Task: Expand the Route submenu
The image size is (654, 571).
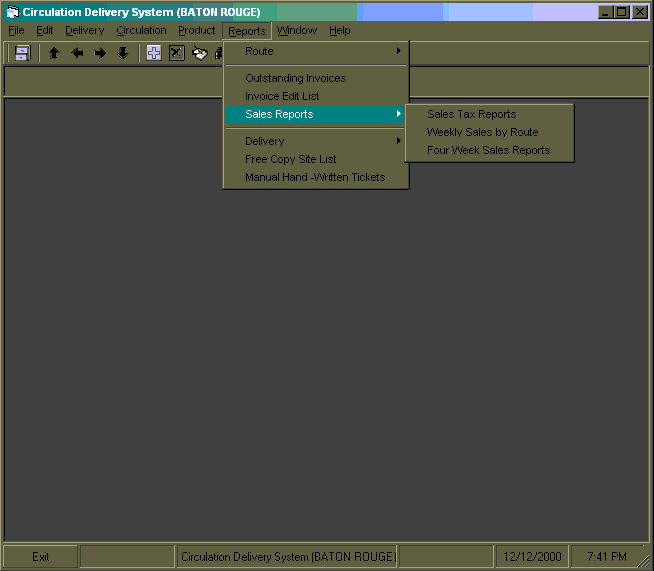Action: coord(316,51)
